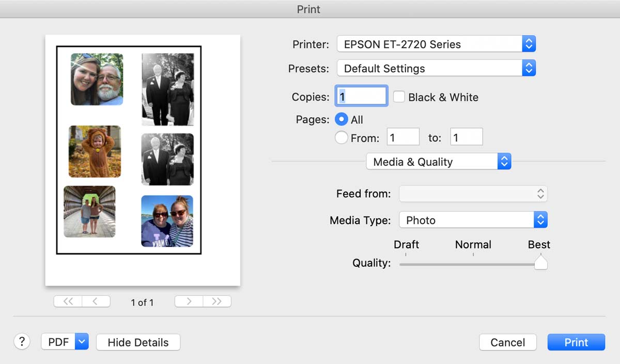620x364 pixels.
Task: Open the help question mark button
Action: 22,342
